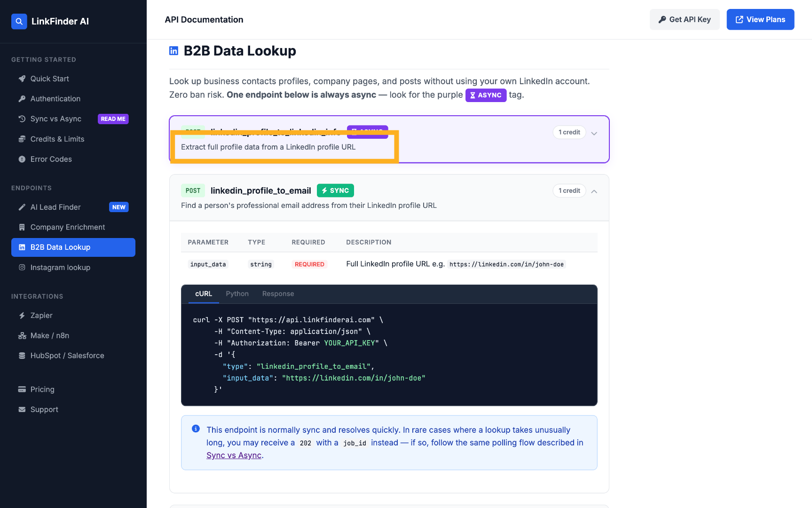Collapse the linkedin_profile_to_email endpoint
812x508 pixels.
pos(594,191)
